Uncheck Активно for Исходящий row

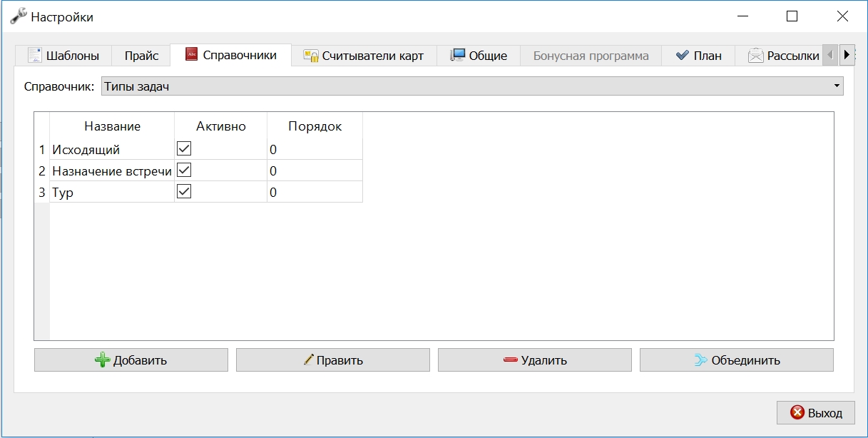click(184, 148)
